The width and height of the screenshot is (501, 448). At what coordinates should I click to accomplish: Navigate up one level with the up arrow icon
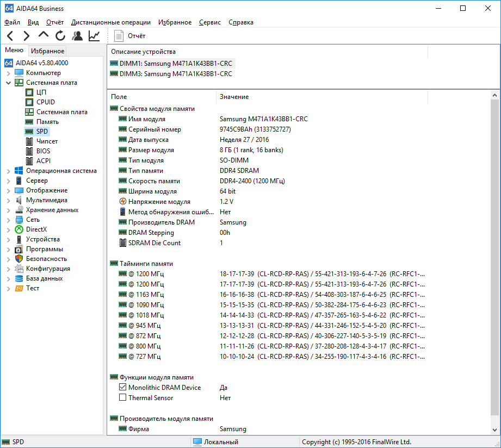pyautogui.click(x=44, y=35)
